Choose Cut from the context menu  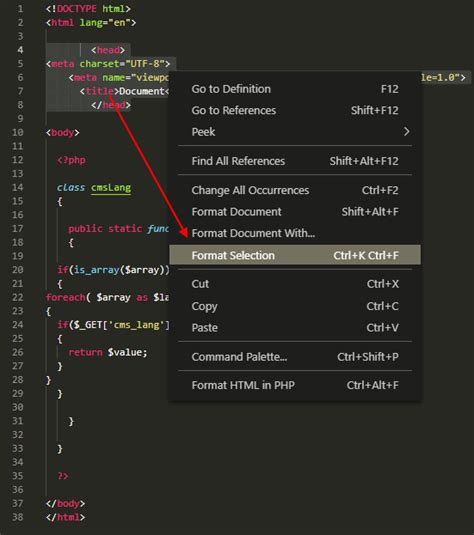click(x=295, y=284)
